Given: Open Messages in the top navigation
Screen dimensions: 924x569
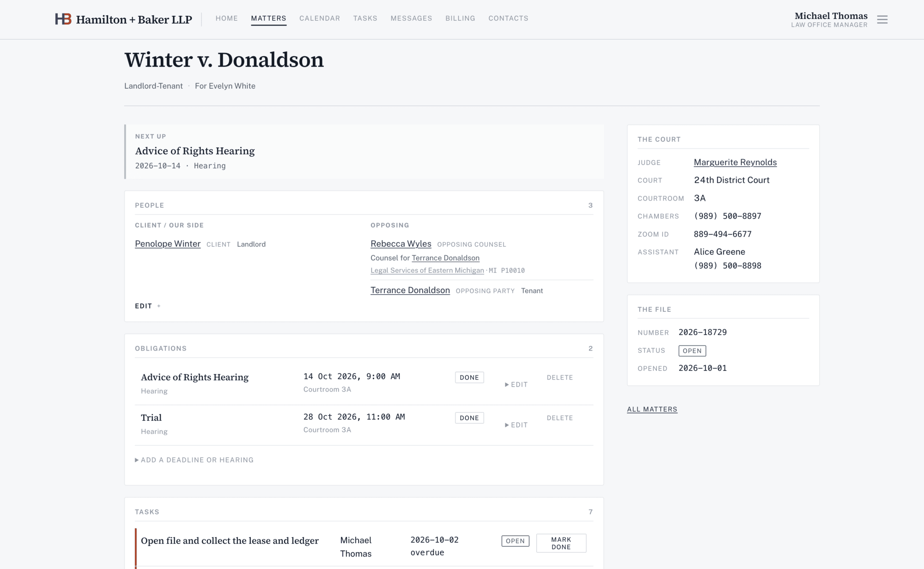Looking at the screenshot, I should (x=411, y=18).
